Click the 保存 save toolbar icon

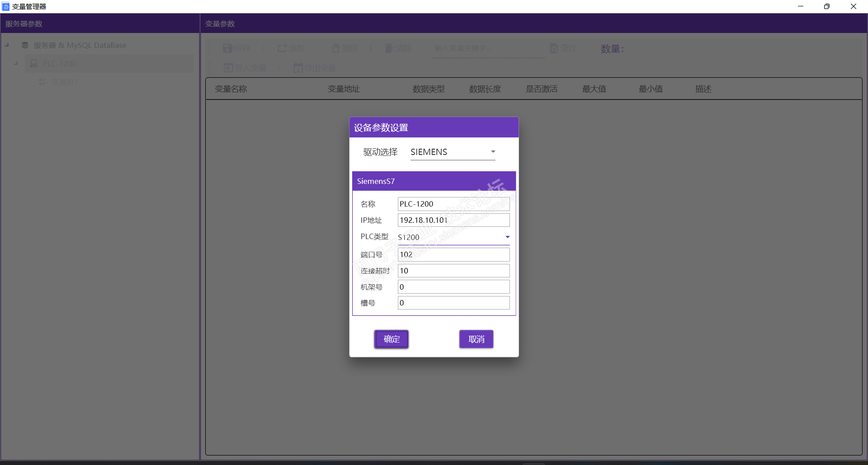(x=227, y=48)
